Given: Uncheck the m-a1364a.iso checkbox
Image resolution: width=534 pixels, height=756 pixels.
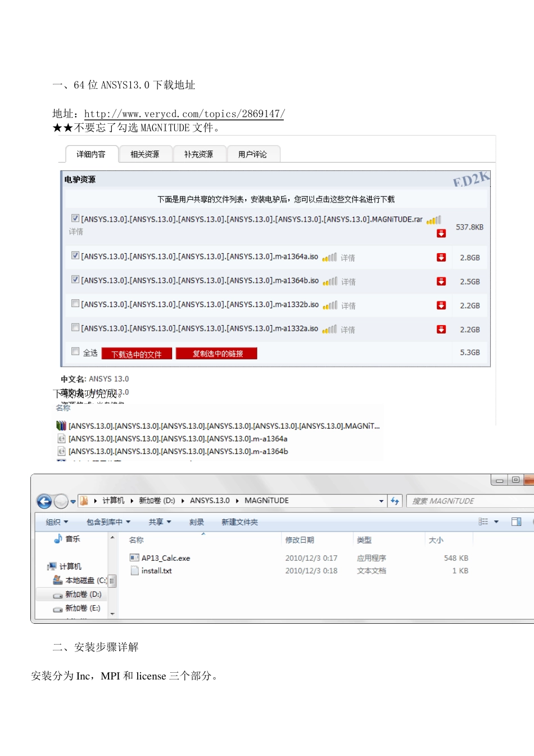Looking at the screenshot, I should [75, 255].
